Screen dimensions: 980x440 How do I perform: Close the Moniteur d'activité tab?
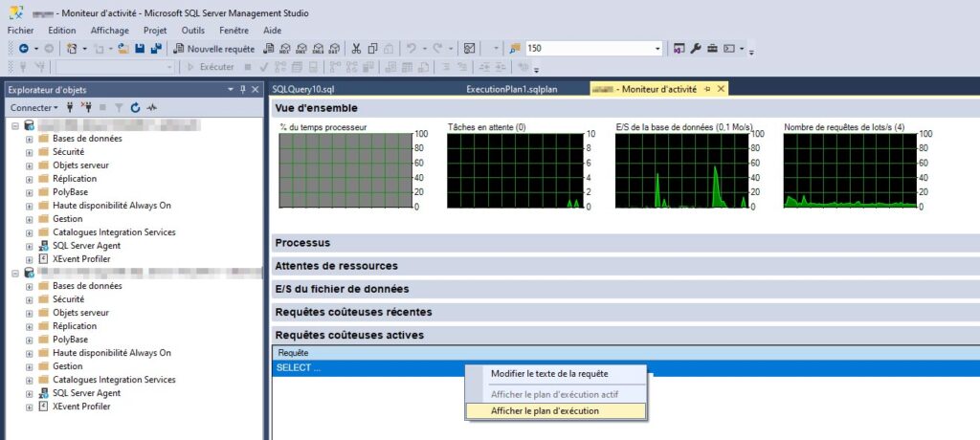[721, 89]
